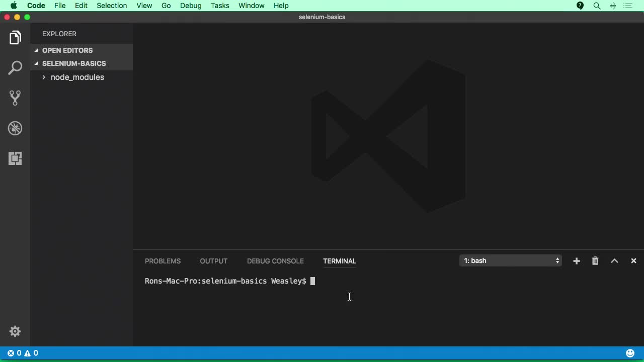The height and width of the screenshot is (362, 644).
Task: Open the Extensions view
Action: [15, 158]
